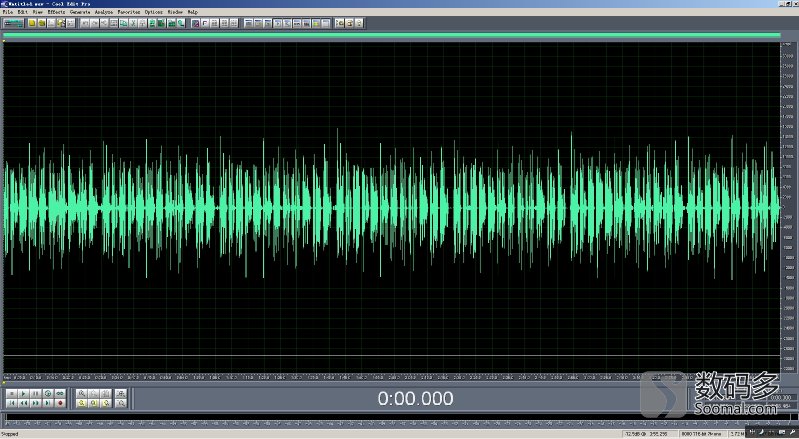Open the Options menu
This screenshot has width=799, height=439.
tap(153, 11)
